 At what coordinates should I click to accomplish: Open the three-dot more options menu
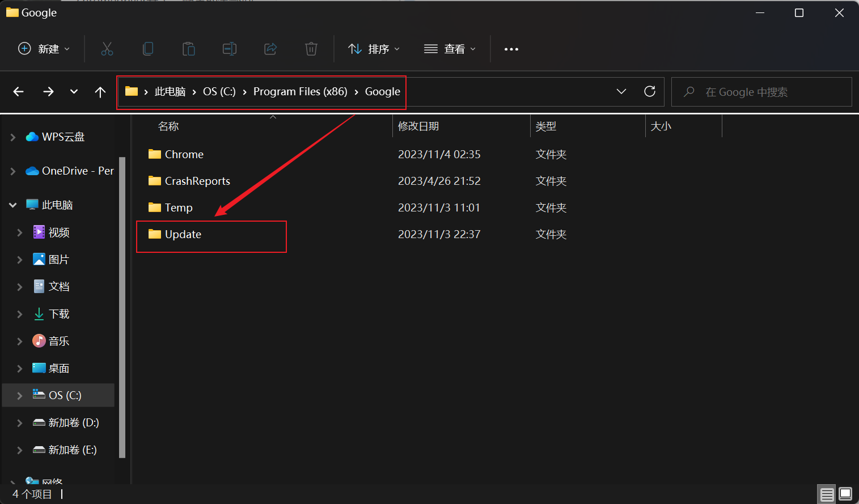[511, 49]
